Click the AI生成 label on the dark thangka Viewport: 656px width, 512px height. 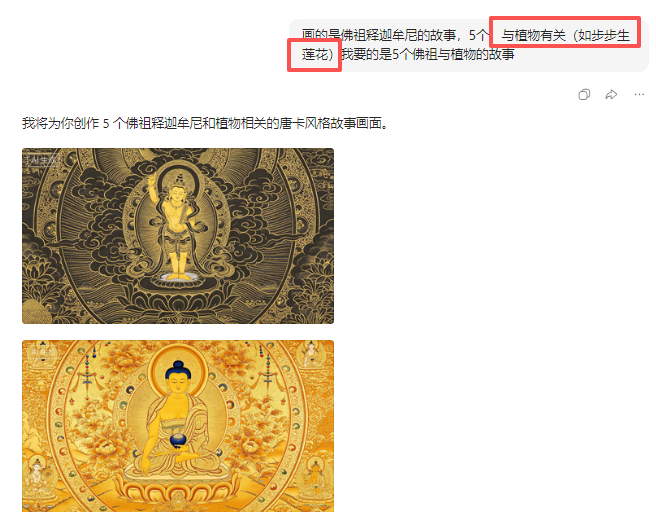pyautogui.click(x=42, y=160)
